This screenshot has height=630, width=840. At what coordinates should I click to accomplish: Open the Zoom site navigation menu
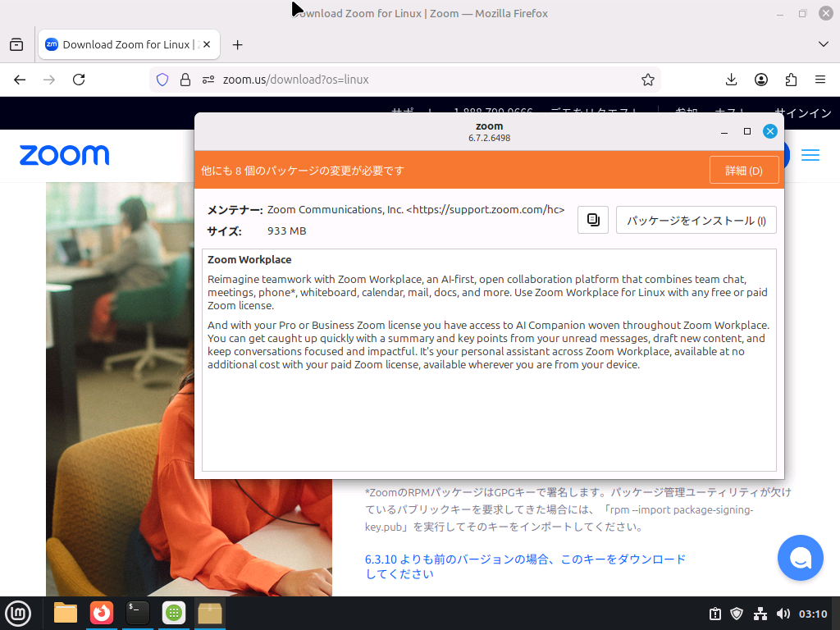[810, 155]
